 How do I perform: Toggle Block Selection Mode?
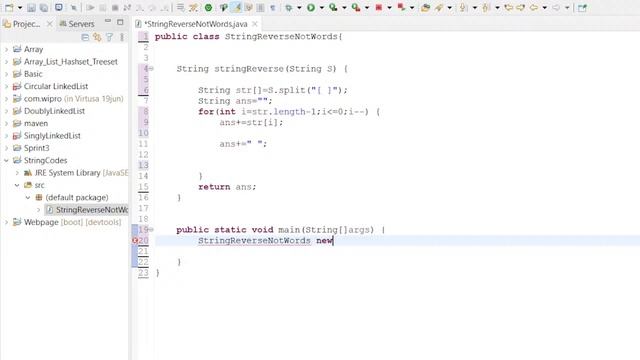[x=260, y=8]
